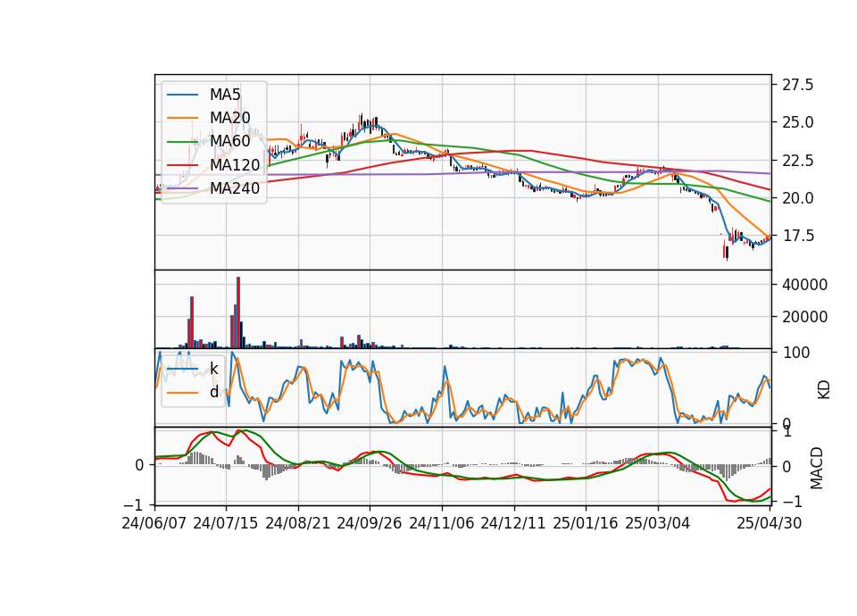Click the 24/08/21 date label
This screenshot has width=857, height=616.
298,524
